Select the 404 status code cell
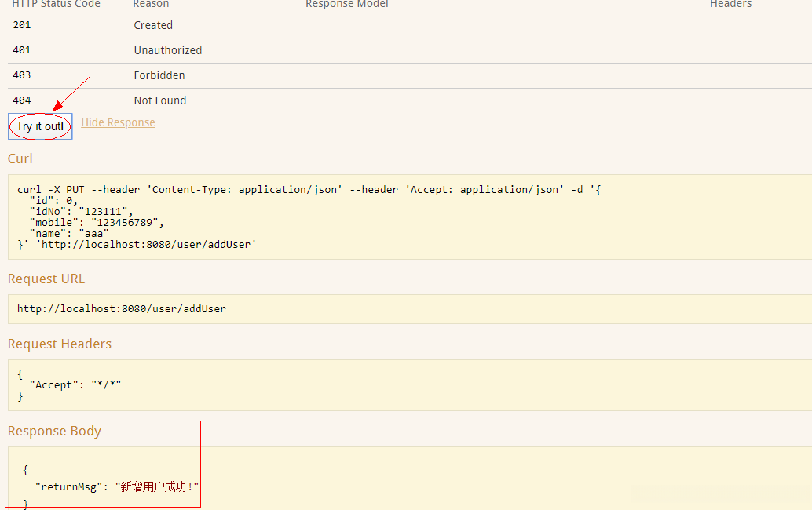Image resolution: width=812 pixels, height=510 pixels. (x=22, y=100)
